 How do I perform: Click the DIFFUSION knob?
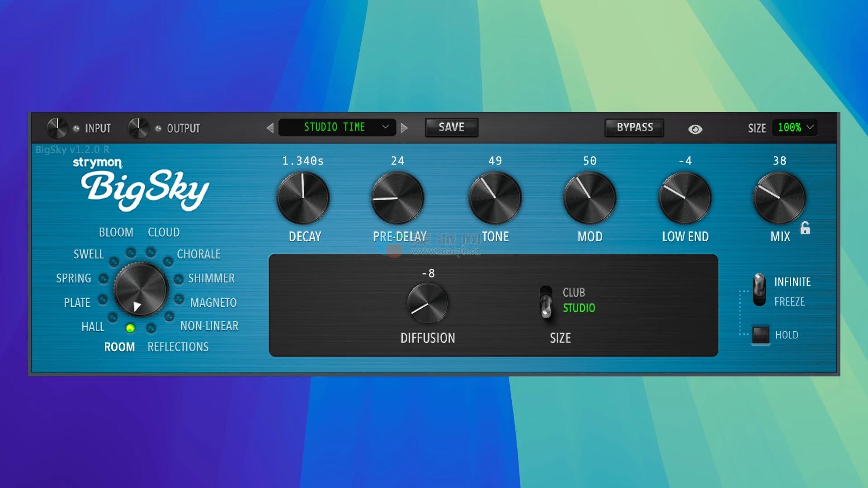tap(428, 303)
